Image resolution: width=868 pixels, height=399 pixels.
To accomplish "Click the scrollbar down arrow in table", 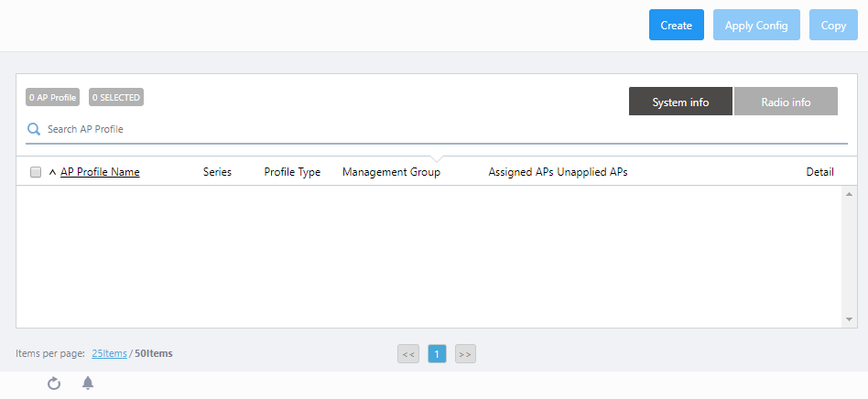I will [850, 319].
